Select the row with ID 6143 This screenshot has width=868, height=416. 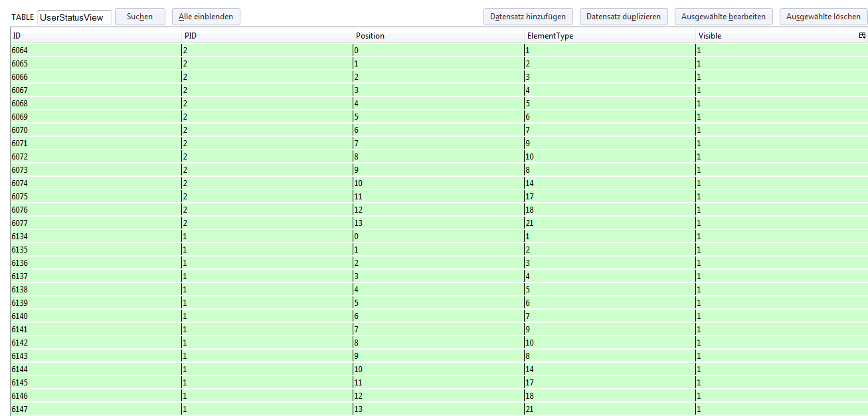pos(439,356)
